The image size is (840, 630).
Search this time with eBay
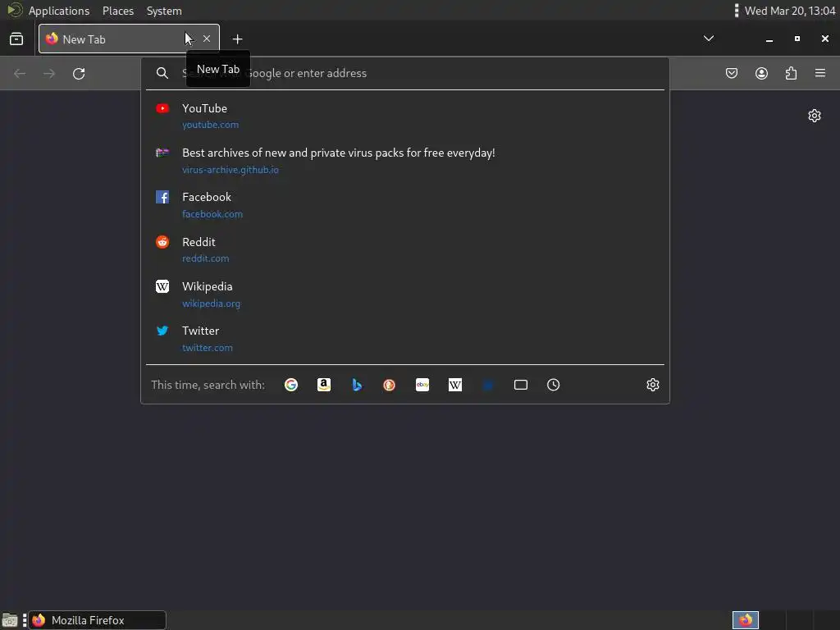point(422,385)
